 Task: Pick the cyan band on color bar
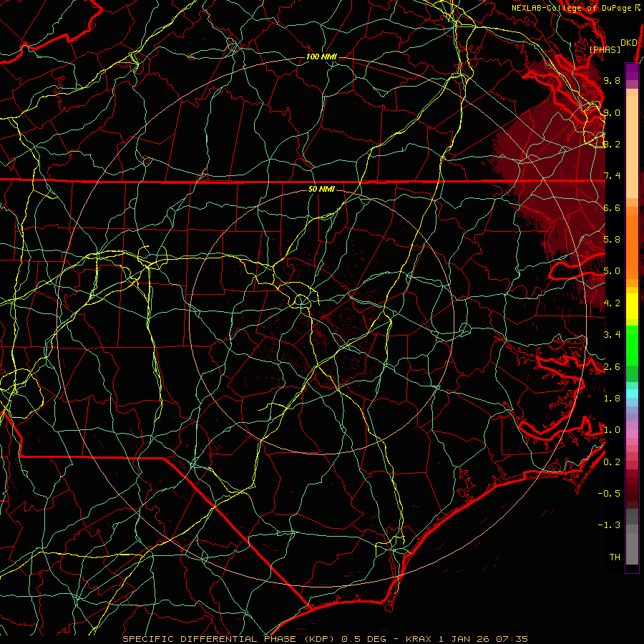(x=632, y=394)
